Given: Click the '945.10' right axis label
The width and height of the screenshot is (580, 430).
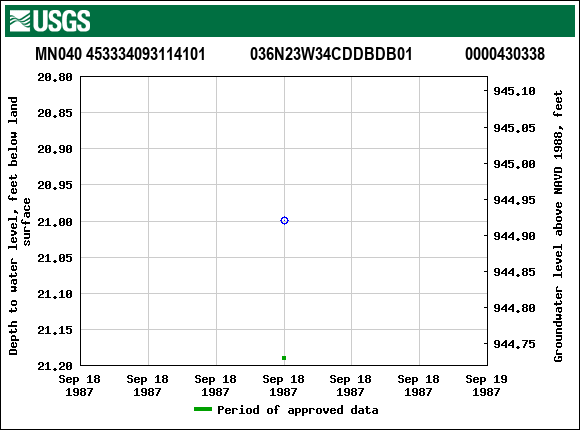Looking at the screenshot, I should point(515,91).
